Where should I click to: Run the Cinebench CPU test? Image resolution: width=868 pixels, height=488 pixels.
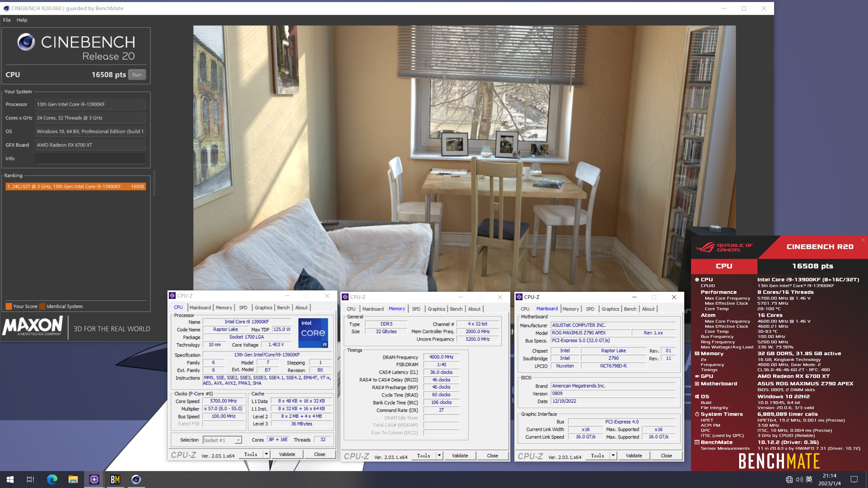pyautogui.click(x=137, y=75)
